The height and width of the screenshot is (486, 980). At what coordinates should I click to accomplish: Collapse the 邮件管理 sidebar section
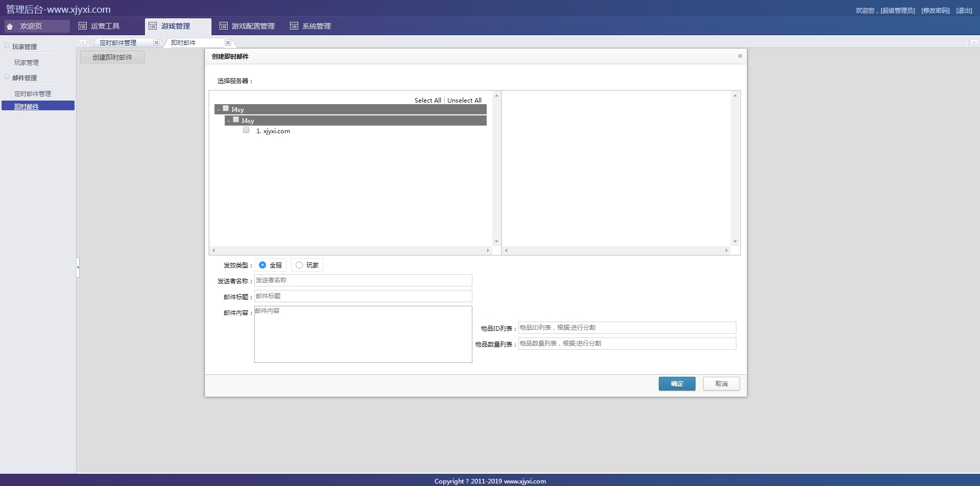(7, 78)
